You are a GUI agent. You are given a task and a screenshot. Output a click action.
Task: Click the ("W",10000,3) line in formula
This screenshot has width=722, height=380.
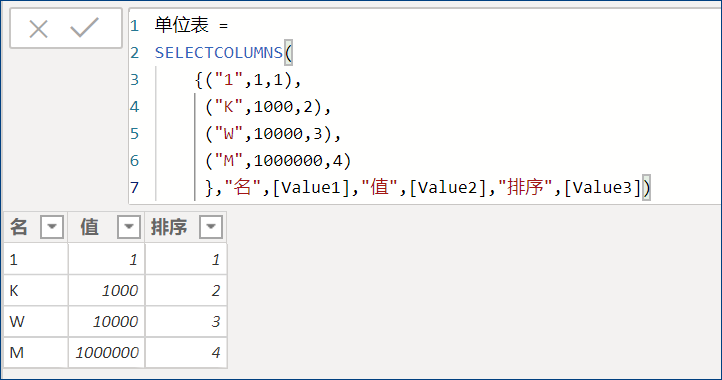(273, 134)
